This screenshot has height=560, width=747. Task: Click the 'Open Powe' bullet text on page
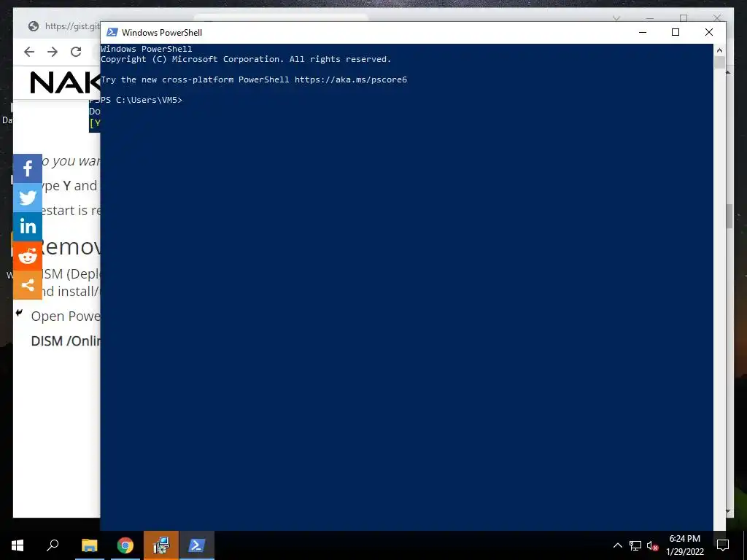coord(66,316)
